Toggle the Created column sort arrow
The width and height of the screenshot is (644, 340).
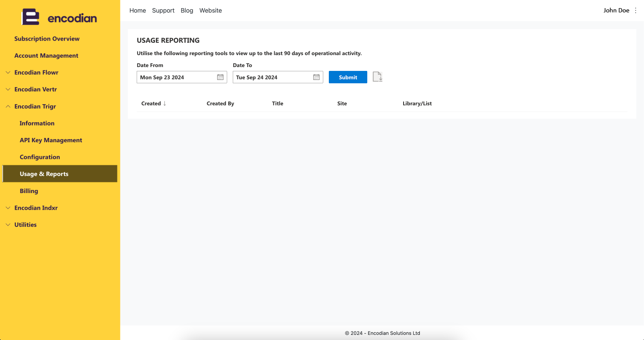click(164, 103)
